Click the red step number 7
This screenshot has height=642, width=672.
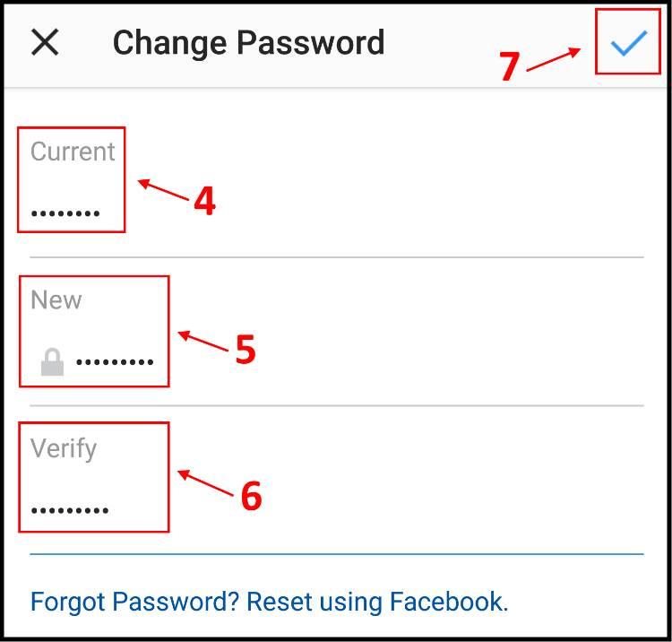click(510, 66)
